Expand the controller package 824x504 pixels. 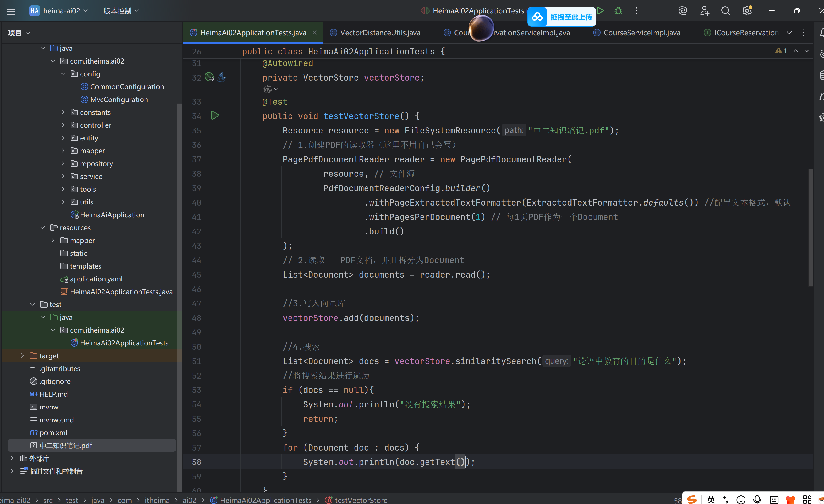(x=63, y=125)
